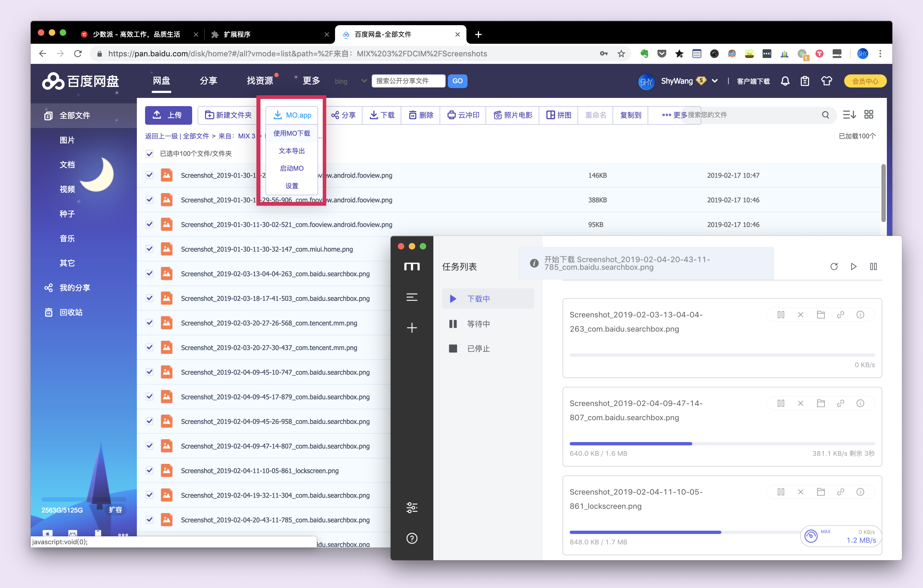Click the help question mark icon in MO
923x588 pixels.
412,538
